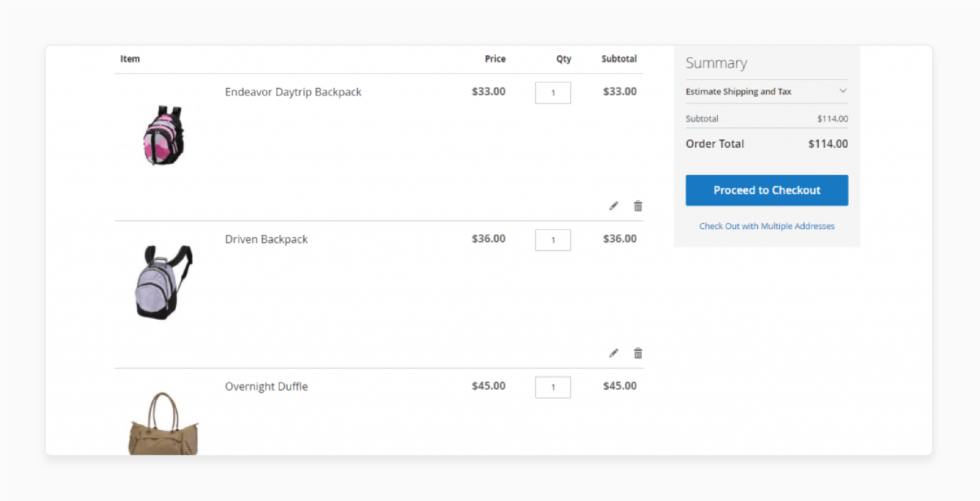Select quantity input for Endeavor Daytrip Backpack
This screenshot has width=980, height=501.
pyautogui.click(x=552, y=93)
